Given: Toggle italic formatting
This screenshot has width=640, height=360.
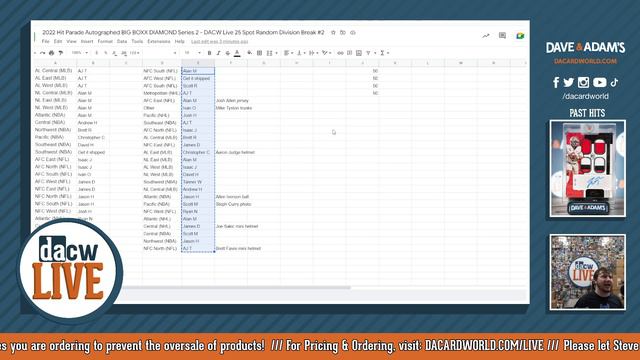Looking at the screenshot, I should [x=218, y=53].
